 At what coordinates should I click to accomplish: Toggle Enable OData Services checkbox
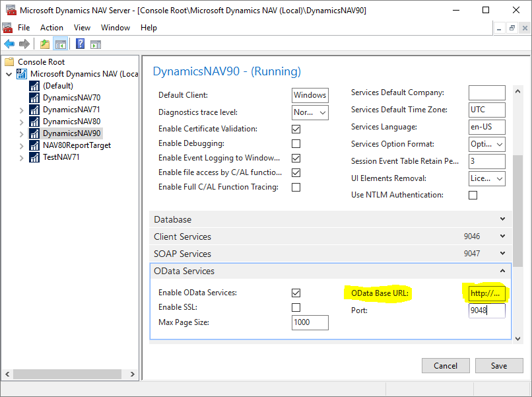click(x=296, y=293)
